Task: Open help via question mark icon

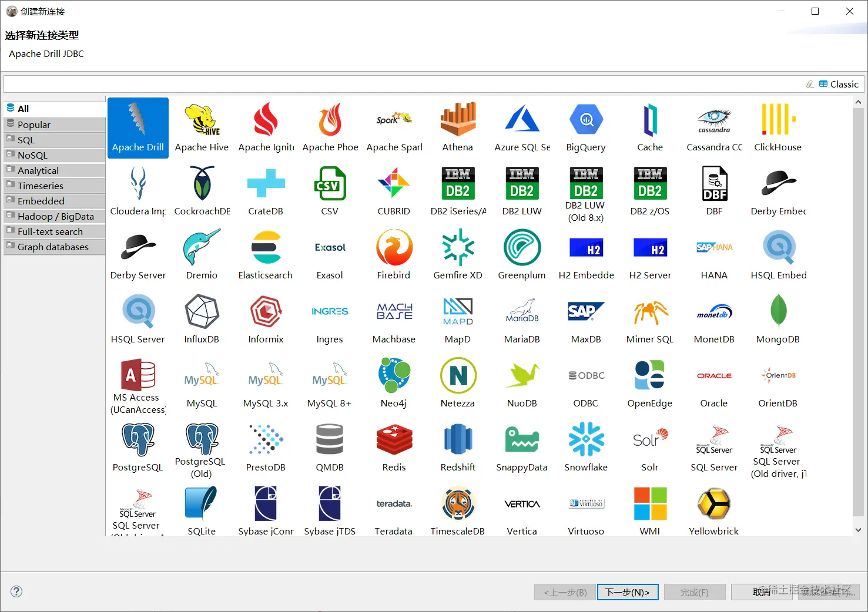Action: pyautogui.click(x=16, y=591)
